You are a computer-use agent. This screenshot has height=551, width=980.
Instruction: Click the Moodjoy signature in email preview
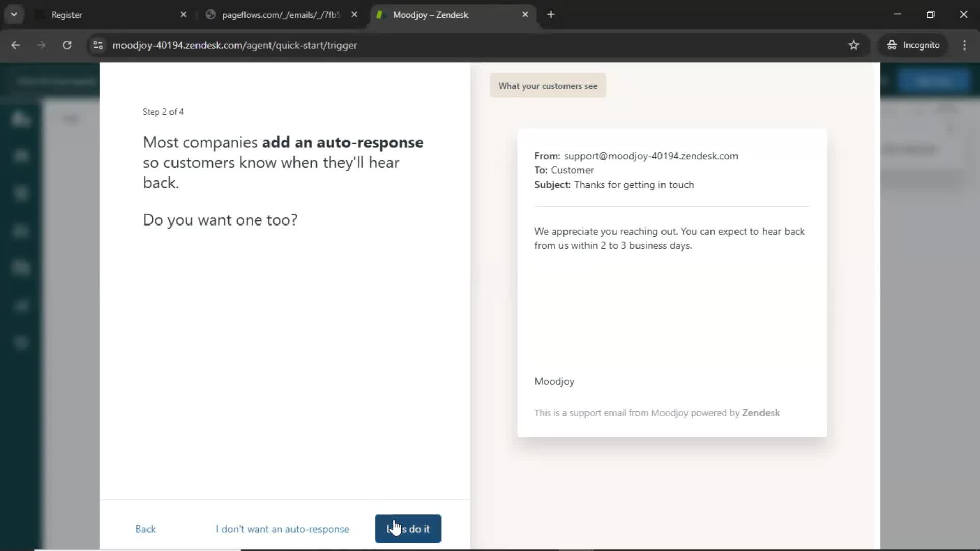pos(554,382)
